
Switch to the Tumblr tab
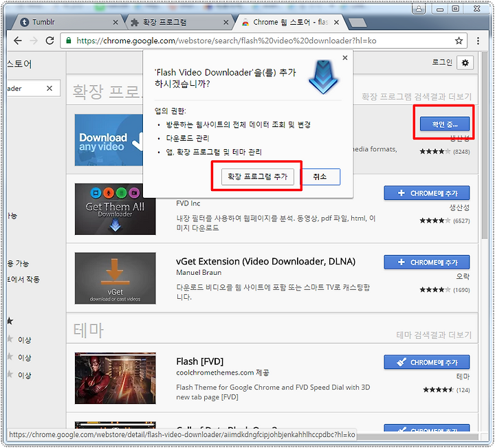point(67,22)
